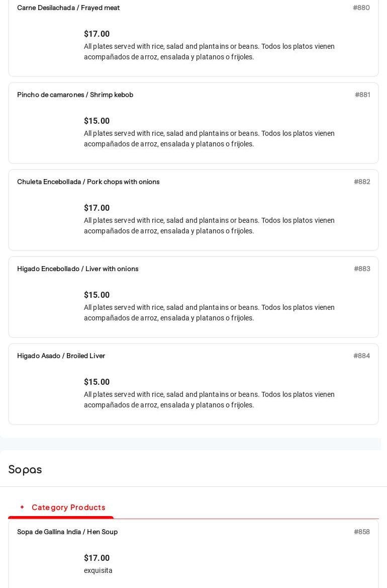387x588 pixels.
Task: Click product ID #884
Action: pos(361,356)
